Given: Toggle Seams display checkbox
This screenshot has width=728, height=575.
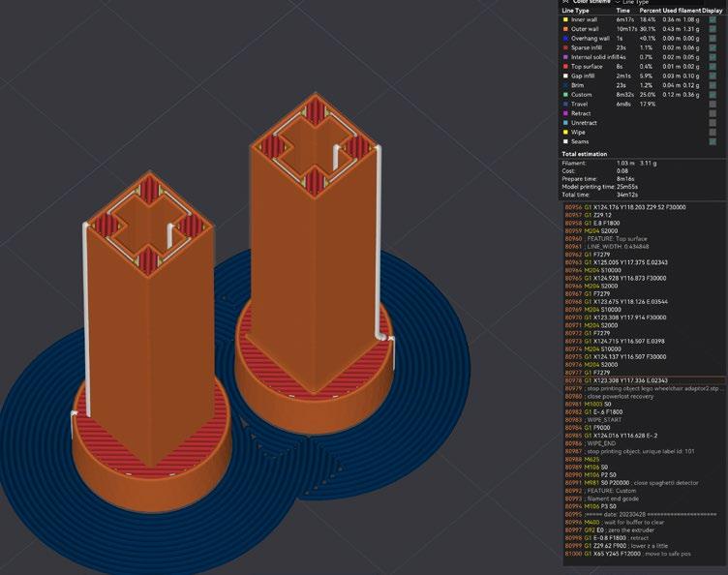Looking at the screenshot, I should point(713,141).
